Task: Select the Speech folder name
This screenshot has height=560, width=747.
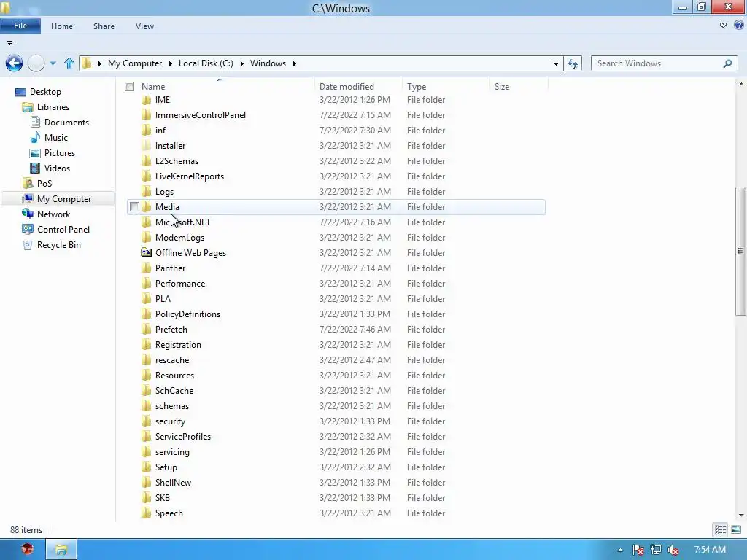Action: pyautogui.click(x=169, y=513)
